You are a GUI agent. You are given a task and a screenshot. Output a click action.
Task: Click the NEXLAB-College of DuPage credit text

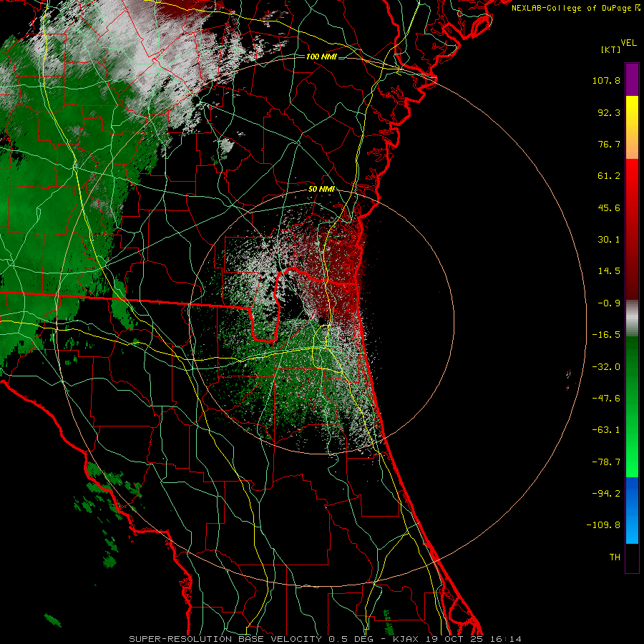571,8
